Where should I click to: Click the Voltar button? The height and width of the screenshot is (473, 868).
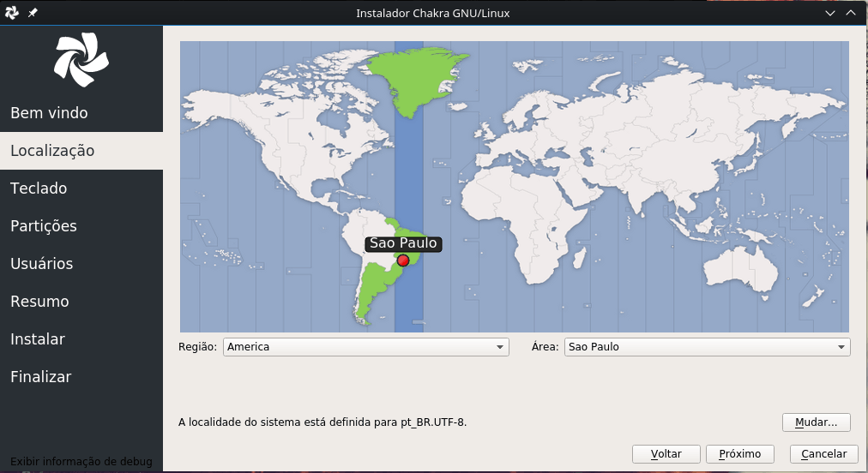[x=666, y=454]
